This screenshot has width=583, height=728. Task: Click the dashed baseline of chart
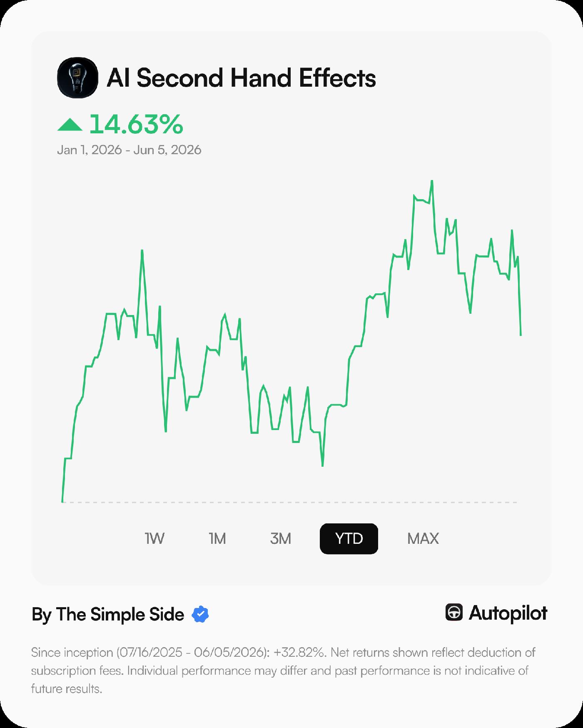coord(289,503)
